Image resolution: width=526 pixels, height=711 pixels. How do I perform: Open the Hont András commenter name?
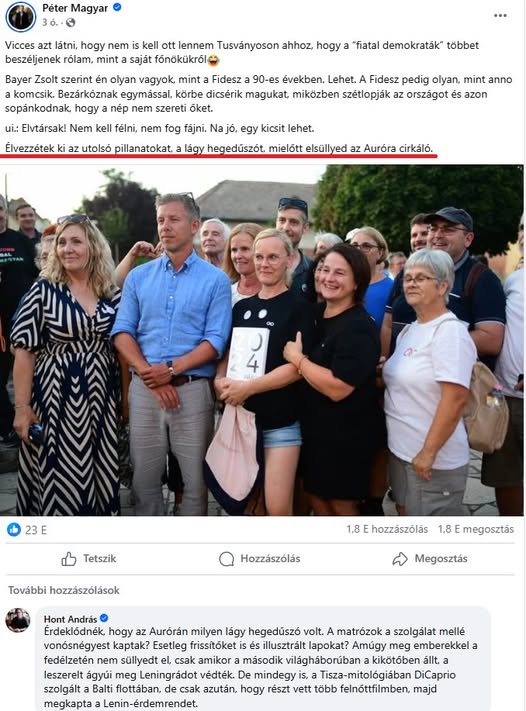click(x=70, y=618)
